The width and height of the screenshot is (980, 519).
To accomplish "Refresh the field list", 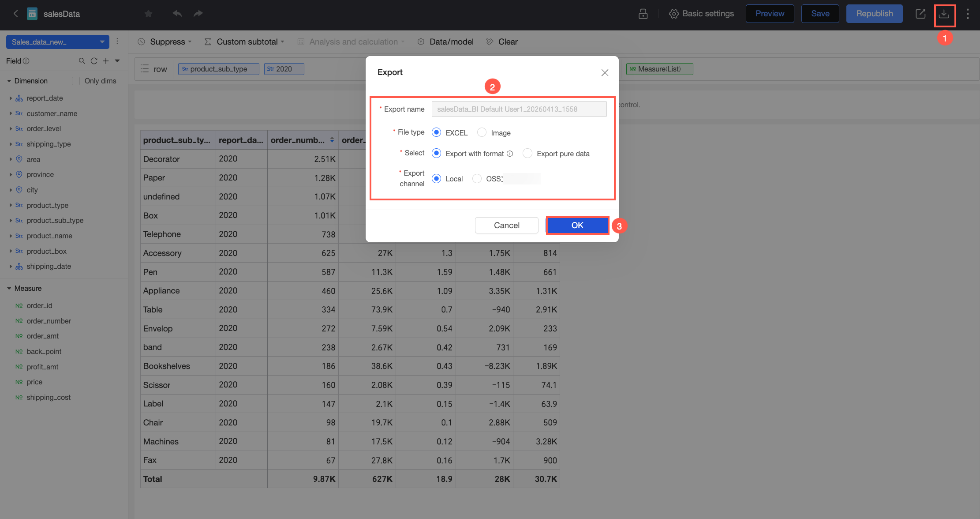I will click(x=94, y=61).
